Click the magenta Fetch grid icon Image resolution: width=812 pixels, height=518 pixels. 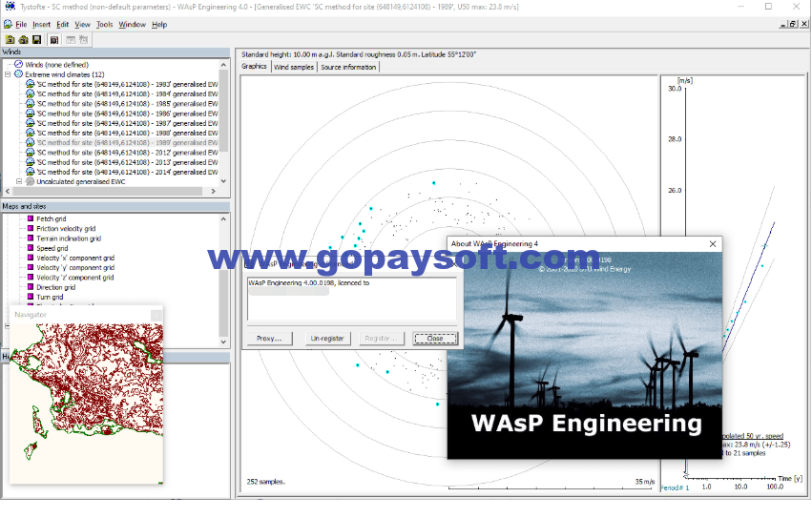click(31, 218)
